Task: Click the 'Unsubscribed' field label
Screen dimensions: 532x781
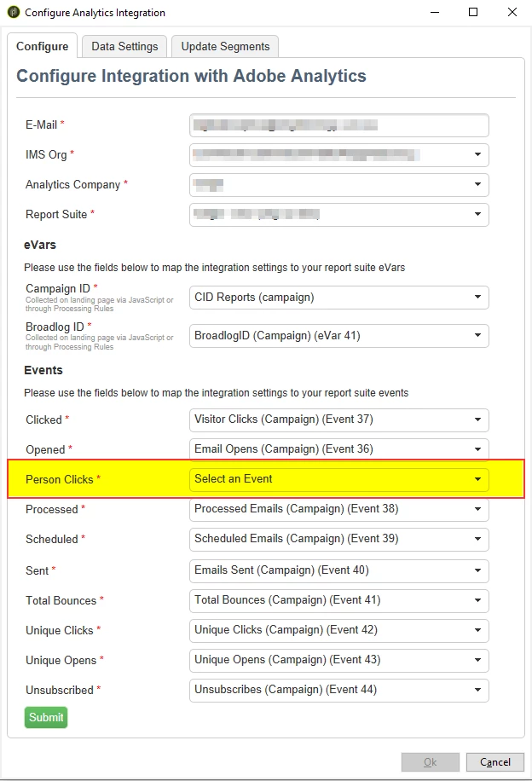Action: (x=60, y=690)
